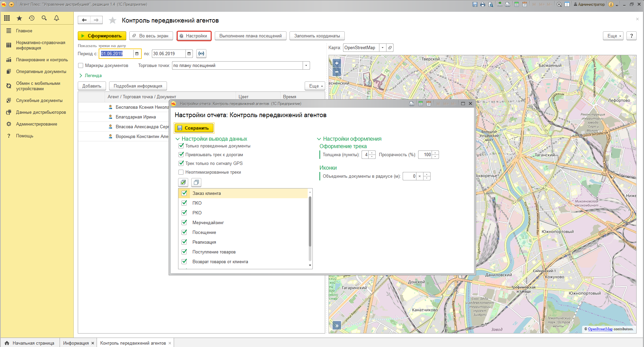Viewport: 644px width, 347px height.
Task: Open the info icon beside Администратор
Action: [611, 4]
